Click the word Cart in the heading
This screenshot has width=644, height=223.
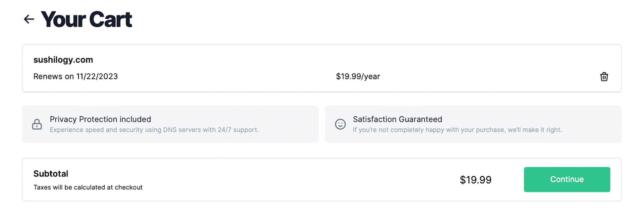[x=110, y=19]
